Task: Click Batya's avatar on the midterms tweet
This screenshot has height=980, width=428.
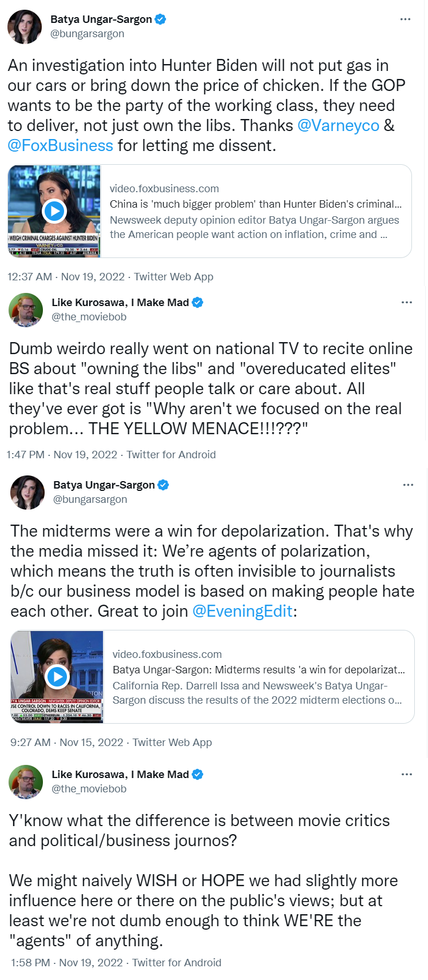Action: click(x=27, y=493)
